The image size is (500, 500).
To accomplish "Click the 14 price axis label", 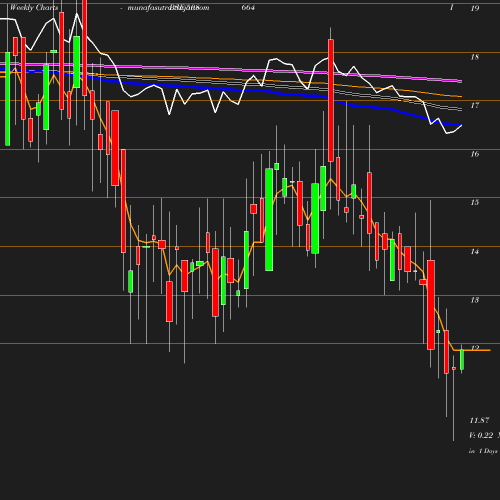I will coord(475,251).
